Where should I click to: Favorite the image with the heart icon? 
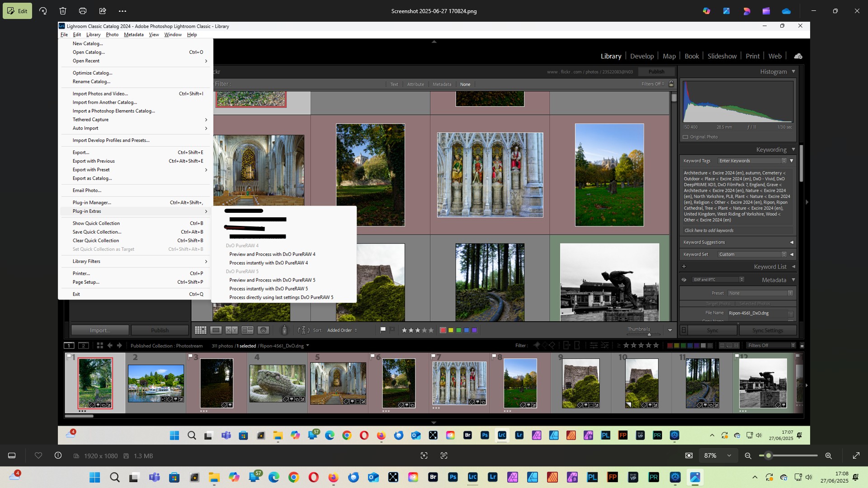38,455
